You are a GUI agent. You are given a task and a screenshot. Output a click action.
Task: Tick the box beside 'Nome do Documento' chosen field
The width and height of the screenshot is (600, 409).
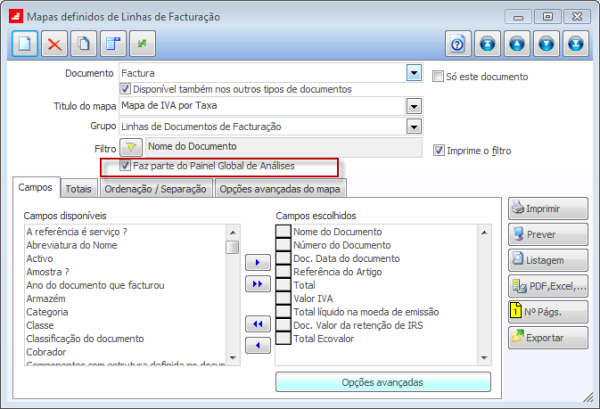click(283, 231)
